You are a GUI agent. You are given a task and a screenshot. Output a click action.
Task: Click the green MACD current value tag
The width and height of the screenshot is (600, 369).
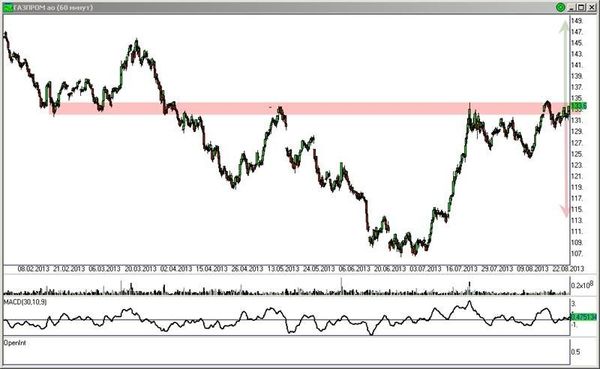tap(584, 317)
